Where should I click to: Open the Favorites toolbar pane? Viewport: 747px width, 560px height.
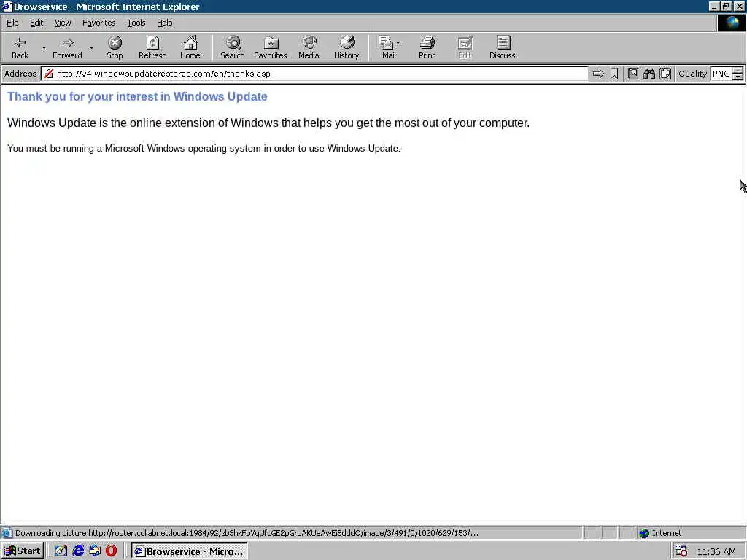click(x=271, y=47)
